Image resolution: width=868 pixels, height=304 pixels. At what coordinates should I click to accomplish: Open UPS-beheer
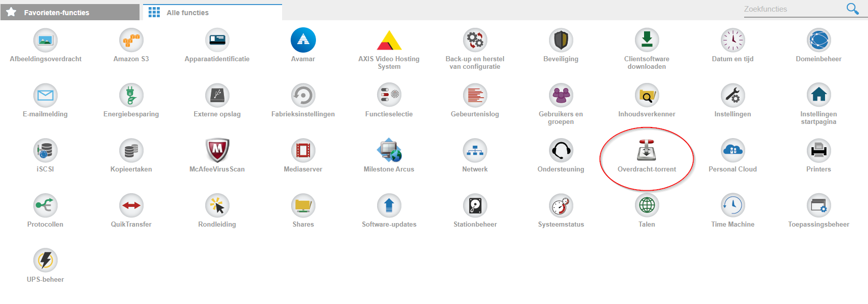(x=45, y=260)
